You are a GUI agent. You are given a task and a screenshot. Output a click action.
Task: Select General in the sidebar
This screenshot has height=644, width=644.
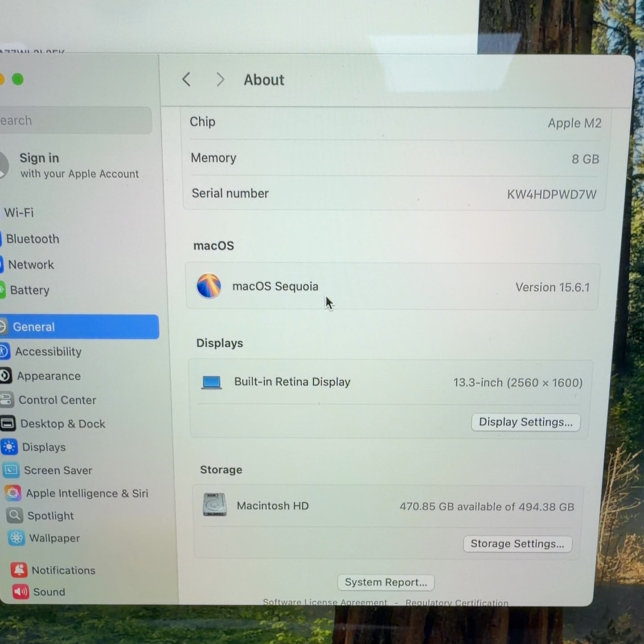point(79,327)
